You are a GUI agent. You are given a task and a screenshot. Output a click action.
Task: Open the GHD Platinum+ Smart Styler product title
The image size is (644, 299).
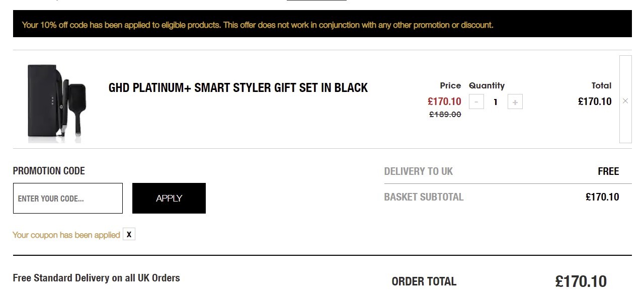(x=238, y=87)
